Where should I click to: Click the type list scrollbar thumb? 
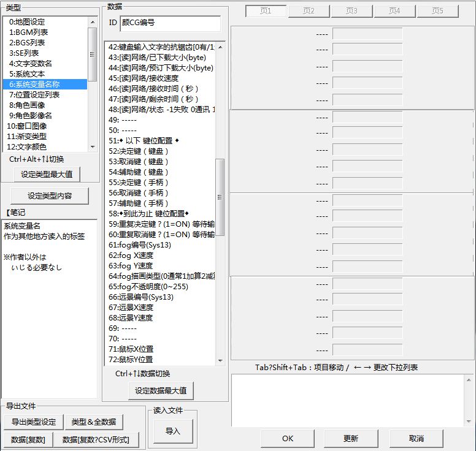click(92, 55)
